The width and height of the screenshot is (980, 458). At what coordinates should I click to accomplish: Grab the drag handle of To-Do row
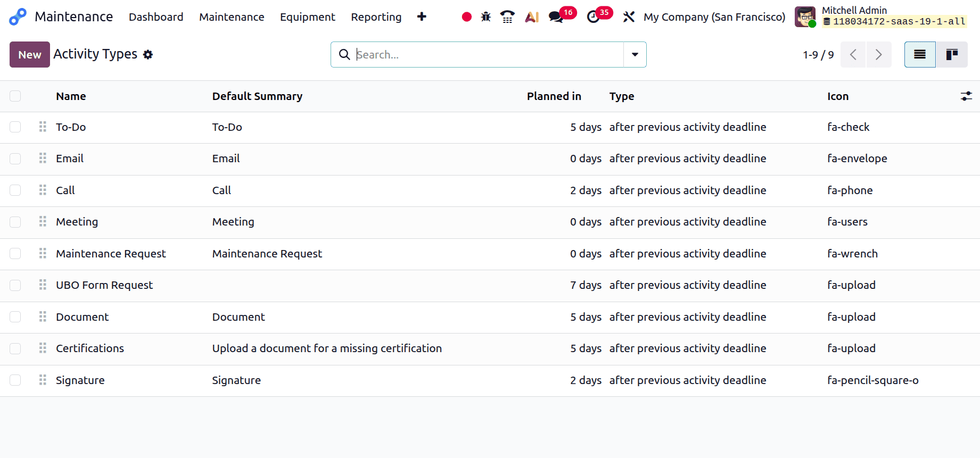click(43, 127)
